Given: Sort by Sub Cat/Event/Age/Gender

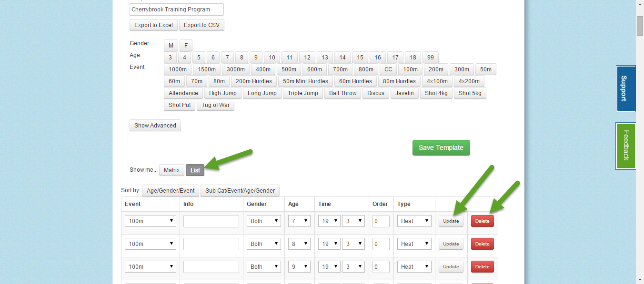Looking at the screenshot, I should pos(240,190).
